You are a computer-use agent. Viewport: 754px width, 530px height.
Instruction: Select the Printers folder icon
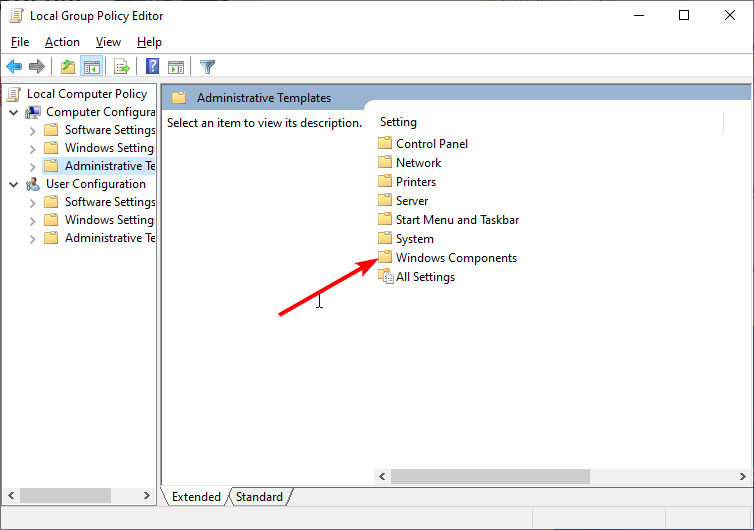385,181
